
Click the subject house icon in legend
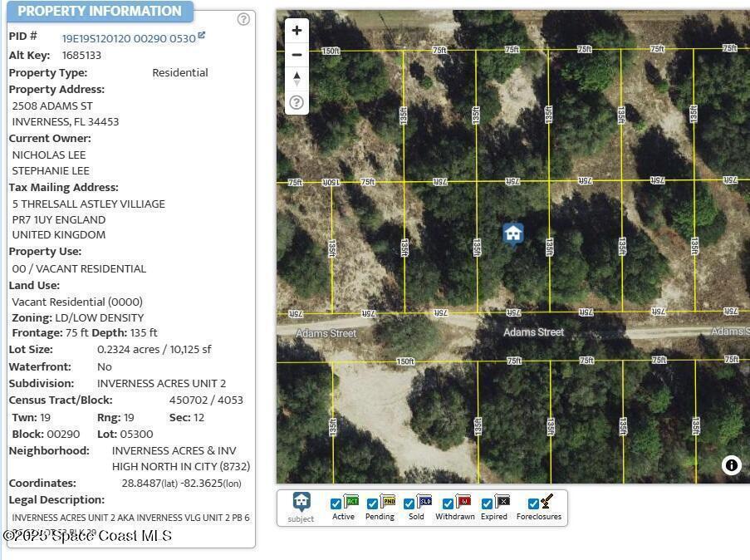coord(301,501)
